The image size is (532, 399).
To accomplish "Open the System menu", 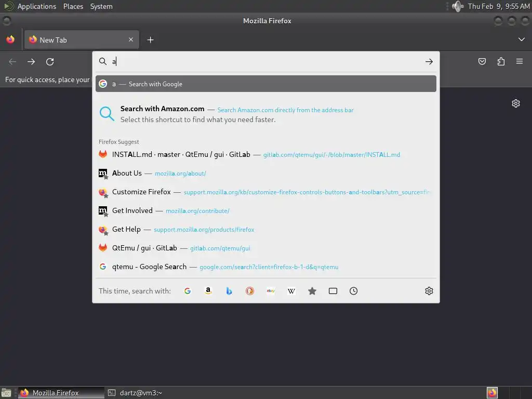I will tap(101, 6).
